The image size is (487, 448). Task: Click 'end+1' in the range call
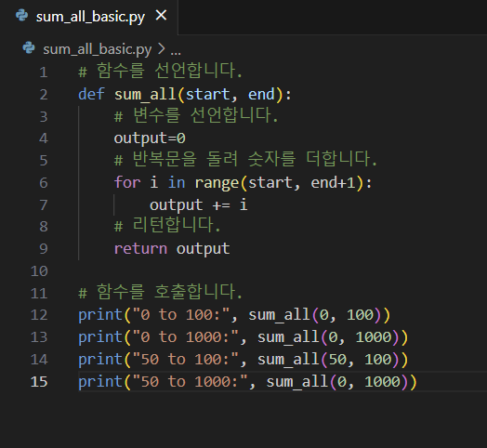(x=333, y=183)
